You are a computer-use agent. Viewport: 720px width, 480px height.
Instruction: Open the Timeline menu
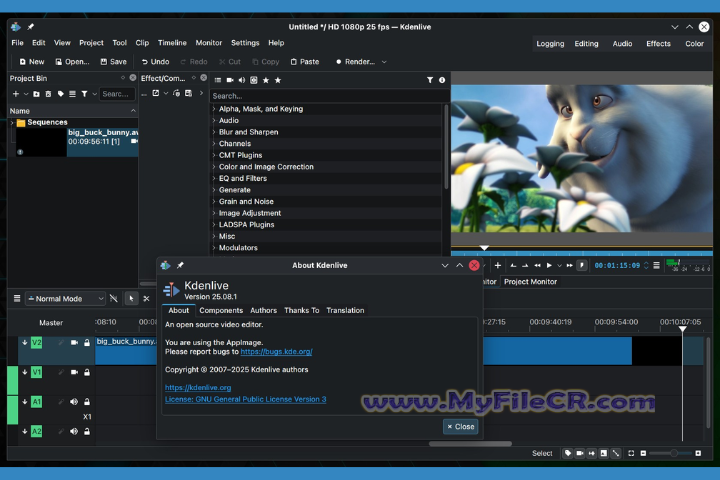click(x=172, y=43)
